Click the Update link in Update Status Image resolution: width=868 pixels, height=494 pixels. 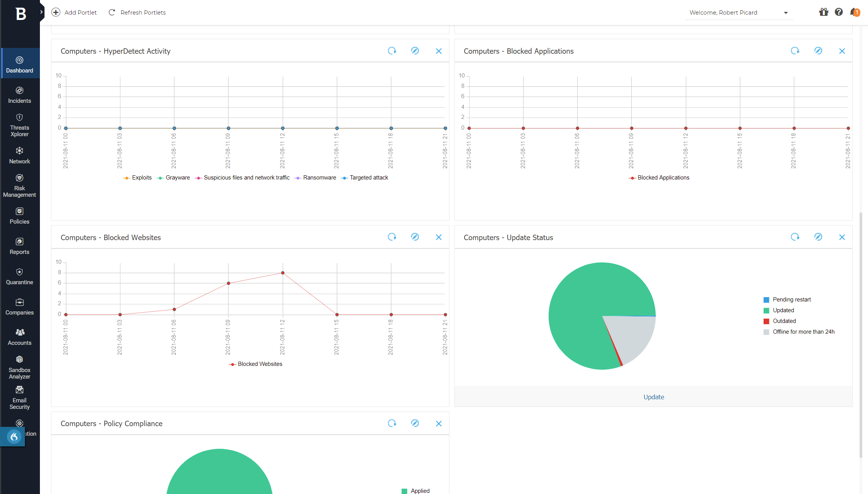(x=653, y=397)
